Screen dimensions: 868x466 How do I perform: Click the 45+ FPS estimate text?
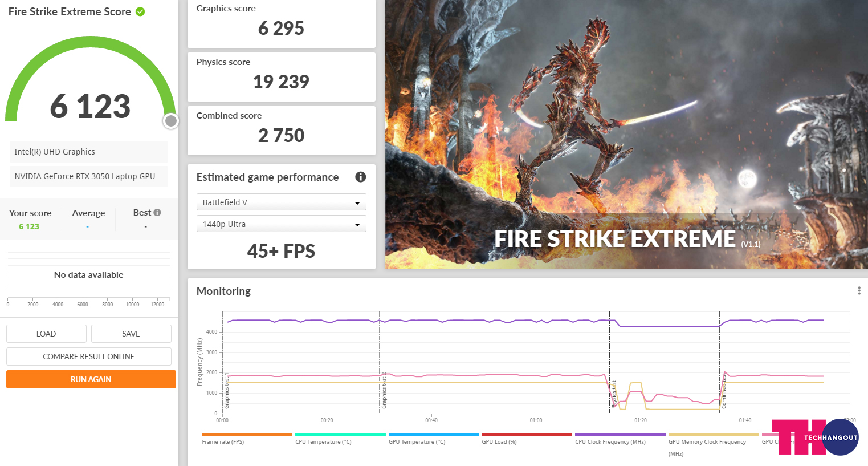pos(281,251)
